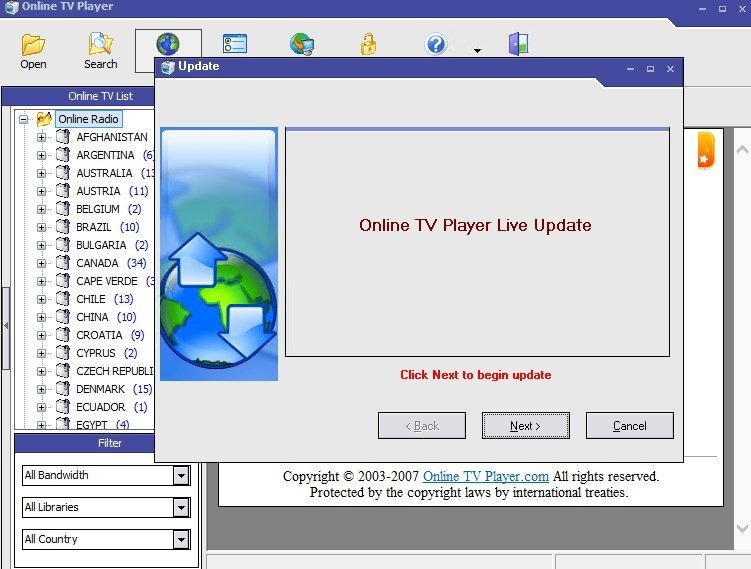
Task: Expand the CHILE tree node
Action: pos(42,299)
